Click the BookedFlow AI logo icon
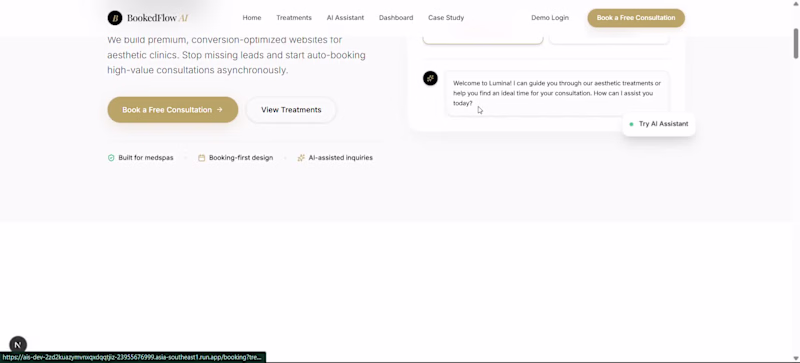 [115, 18]
